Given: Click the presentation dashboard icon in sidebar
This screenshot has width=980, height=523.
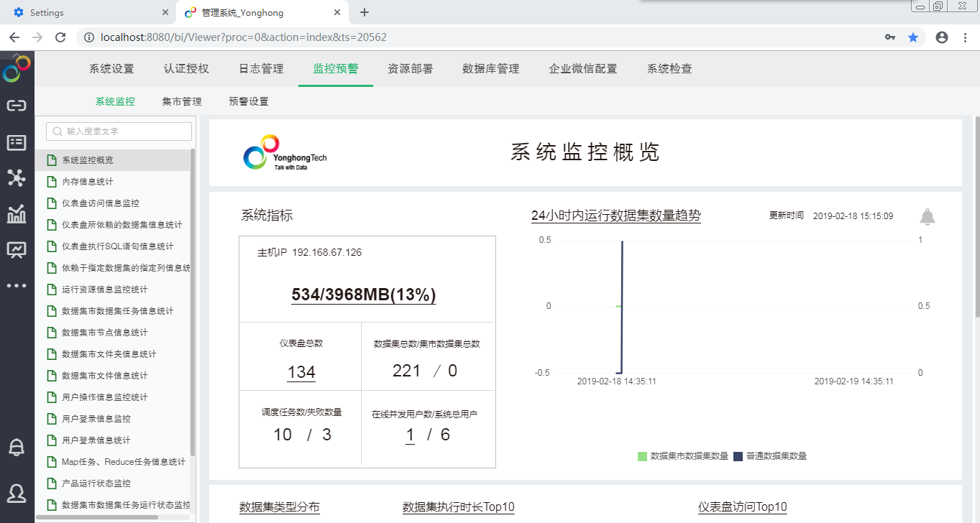Looking at the screenshot, I should click(16, 249).
